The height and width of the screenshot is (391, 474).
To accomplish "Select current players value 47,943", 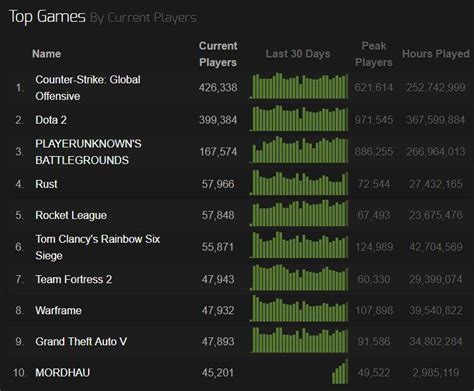I will (x=218, y=279).
